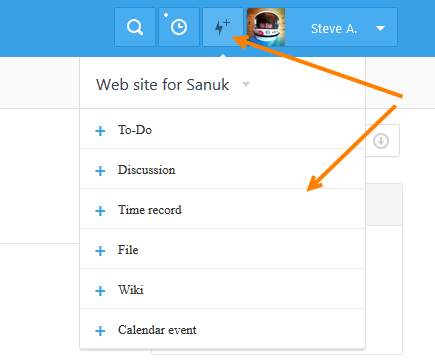This screenshot has height=362, width=435.
Task: Click the plus icon beside File
Action: click(100, 251)
